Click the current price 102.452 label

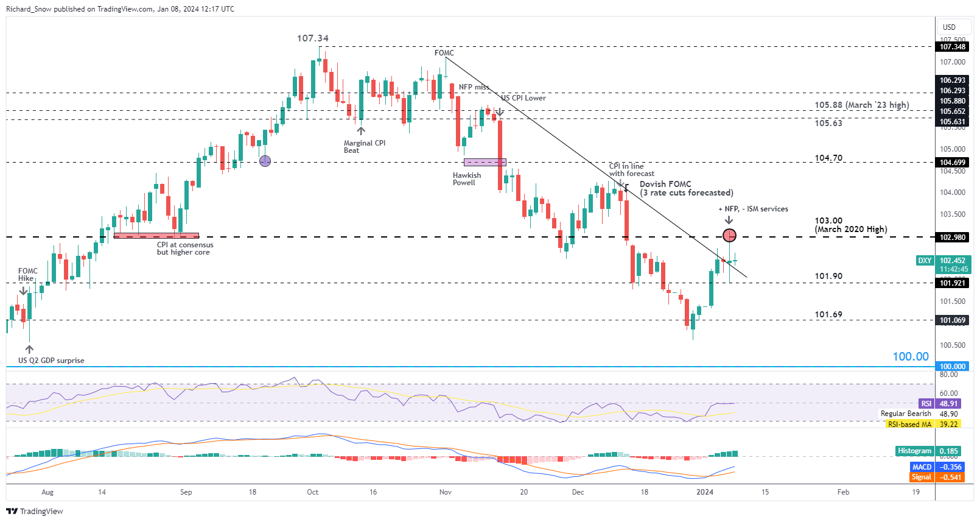point(953,260)
